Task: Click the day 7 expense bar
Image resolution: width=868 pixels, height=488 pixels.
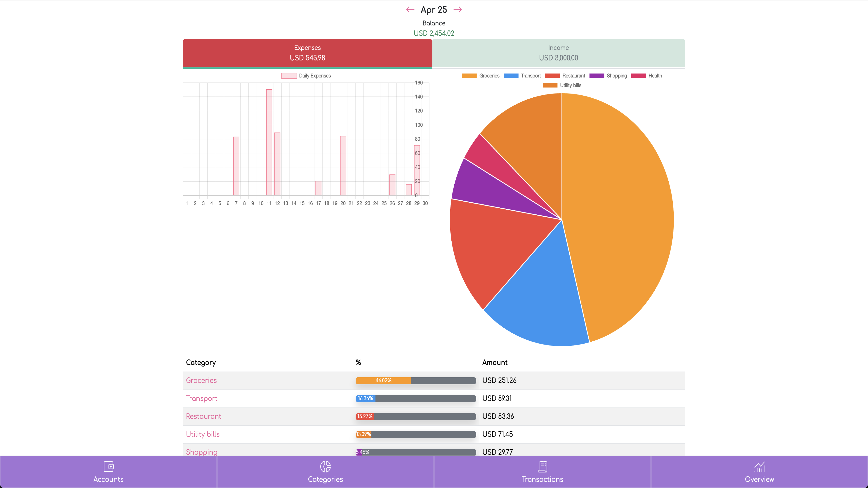Action: (236, 166)
